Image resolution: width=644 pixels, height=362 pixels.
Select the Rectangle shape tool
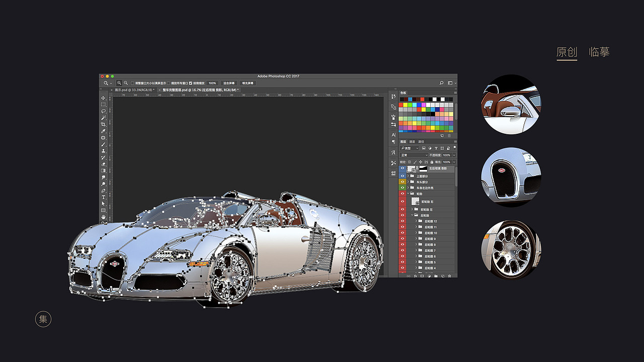coord(103,210)
